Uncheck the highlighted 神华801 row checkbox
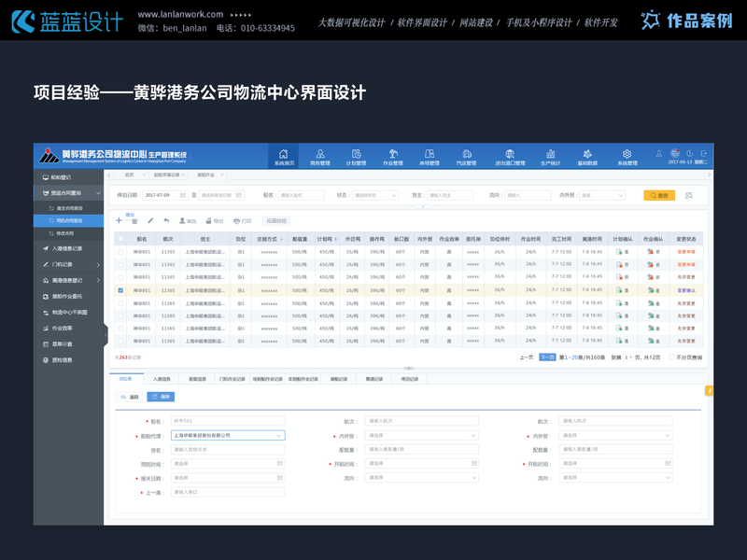The width and height of the screenshot is (747, 560). 120,290
